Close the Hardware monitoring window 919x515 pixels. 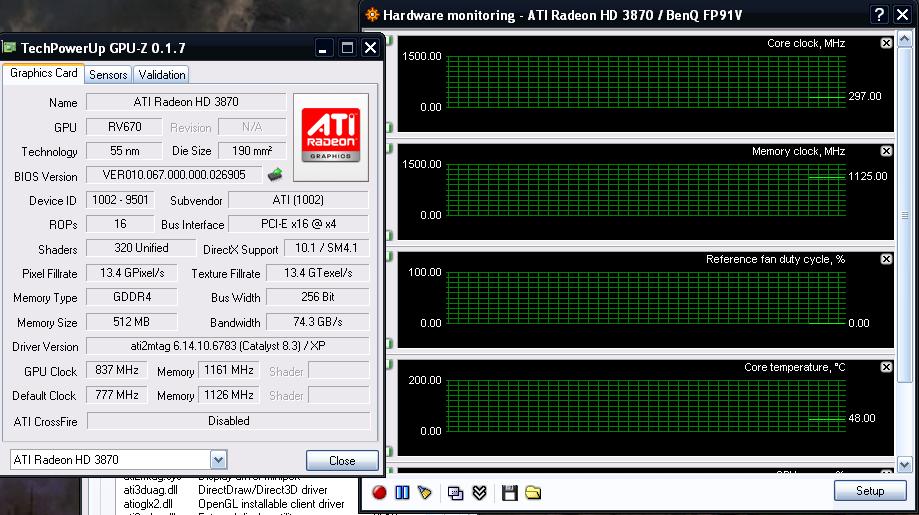point(903,15)
